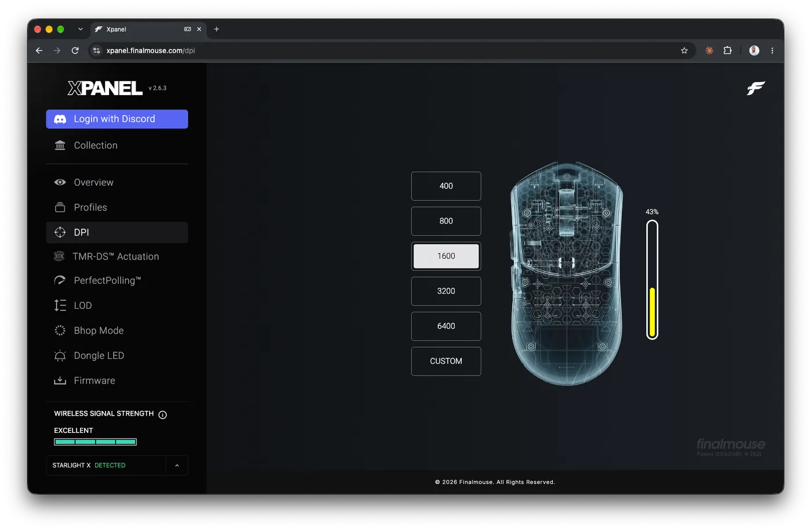Click the Chrome profile avatar
Viewport: 812px width, 531px height.
tap(754, 50)
